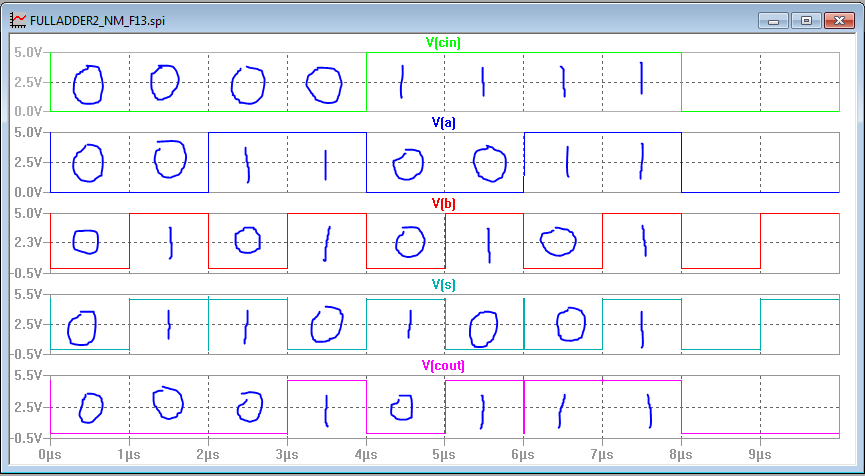
Task: Select the blue V(a) trace label
Action: 443,122
